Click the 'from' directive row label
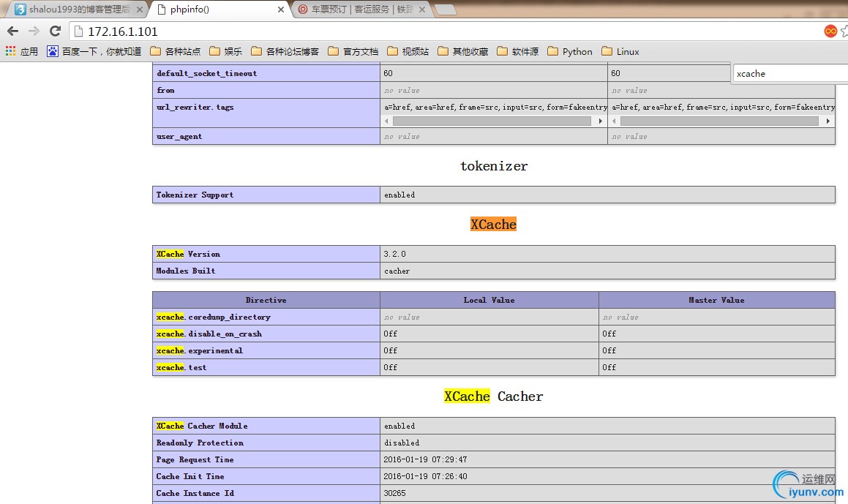 (165, 90)
